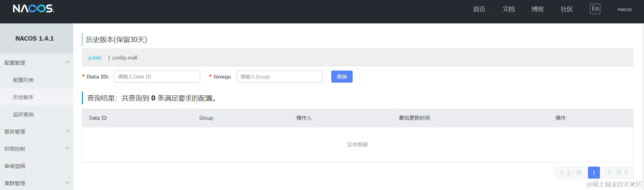This screenshot has height=190, width=644.
Task: Click the 没有数据 empty table message
Action: [x=357, y=145]
